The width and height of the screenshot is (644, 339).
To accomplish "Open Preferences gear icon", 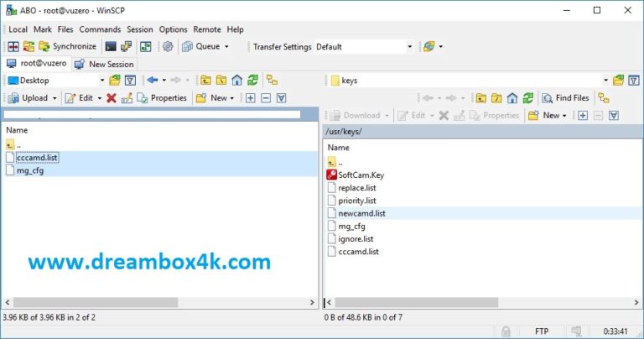I will (x=168, y=46).
